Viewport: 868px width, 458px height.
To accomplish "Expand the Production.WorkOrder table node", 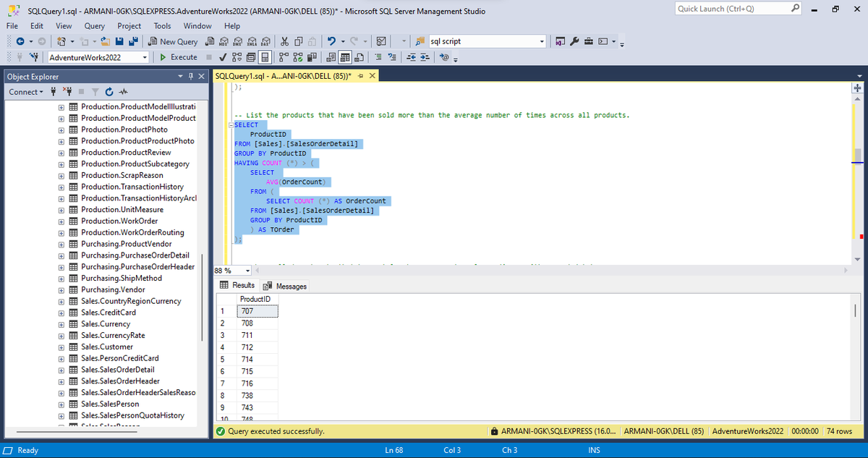I will click(61, 221).
